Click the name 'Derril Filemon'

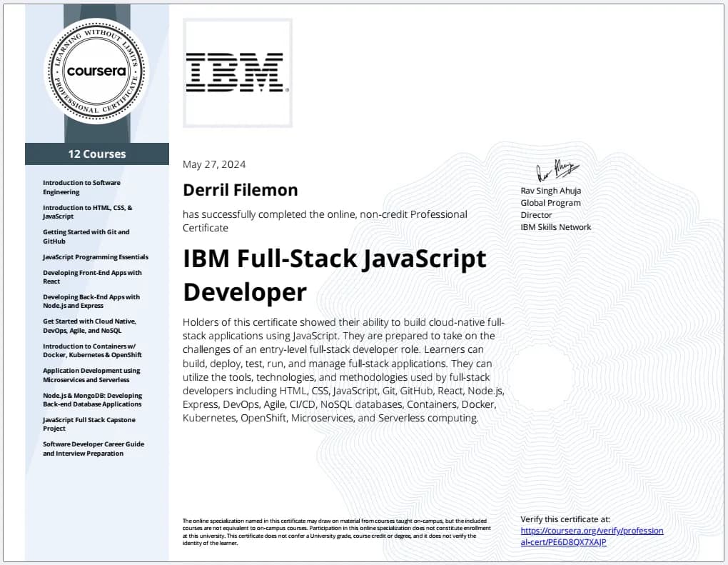(x=240, y=189)
